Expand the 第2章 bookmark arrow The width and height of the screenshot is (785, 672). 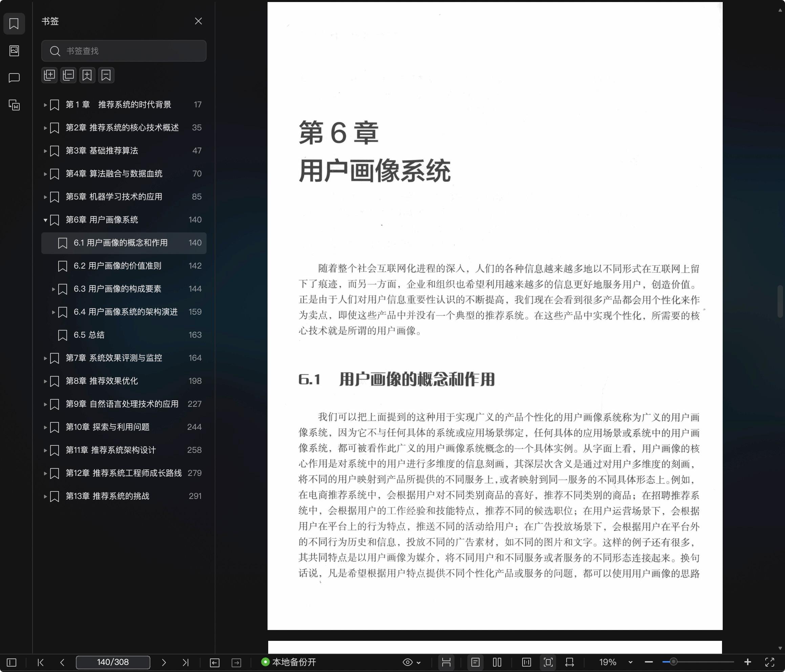pos(45,128)
